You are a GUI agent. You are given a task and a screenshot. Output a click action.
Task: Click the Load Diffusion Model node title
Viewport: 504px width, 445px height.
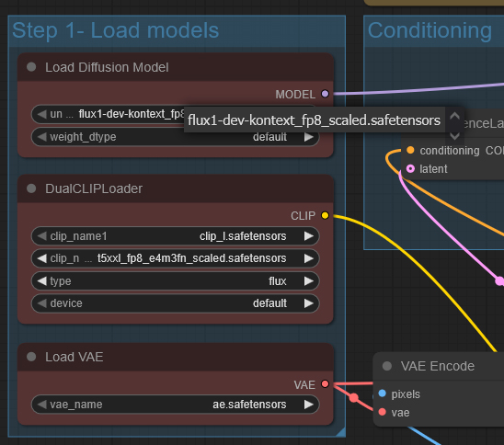click(x=107, y=67)
